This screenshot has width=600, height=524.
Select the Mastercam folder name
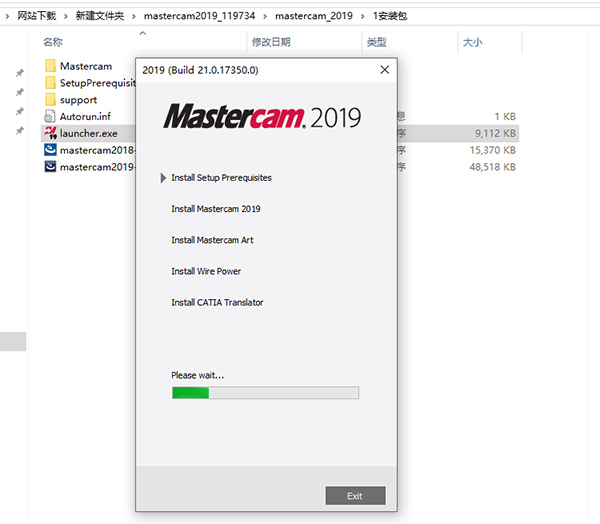pyautogui.click(x=86, y=66)
